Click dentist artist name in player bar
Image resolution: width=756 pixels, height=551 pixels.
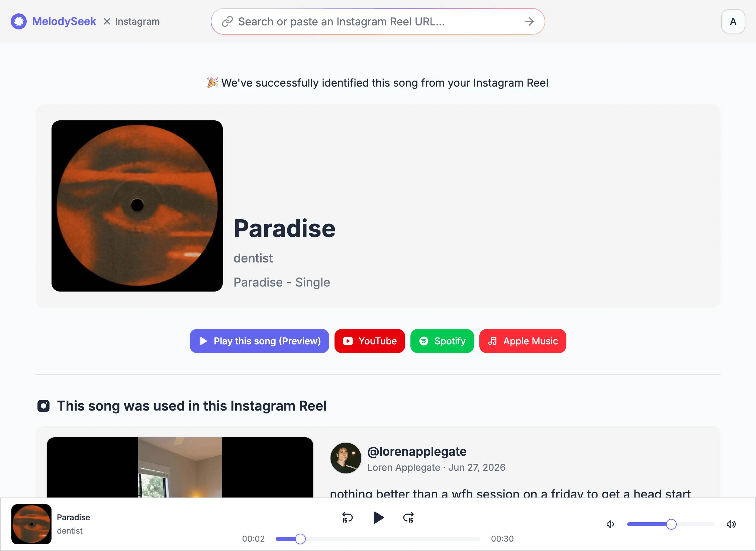click(x=70, y=531)
